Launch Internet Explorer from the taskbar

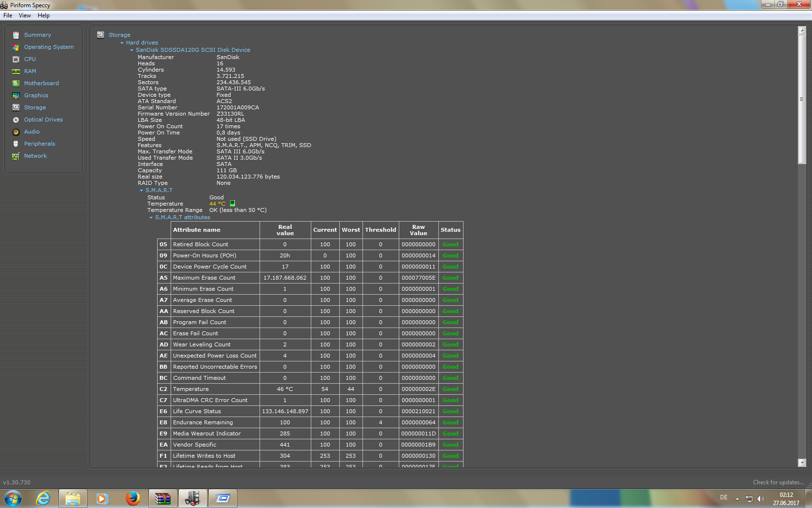(43, 498)
